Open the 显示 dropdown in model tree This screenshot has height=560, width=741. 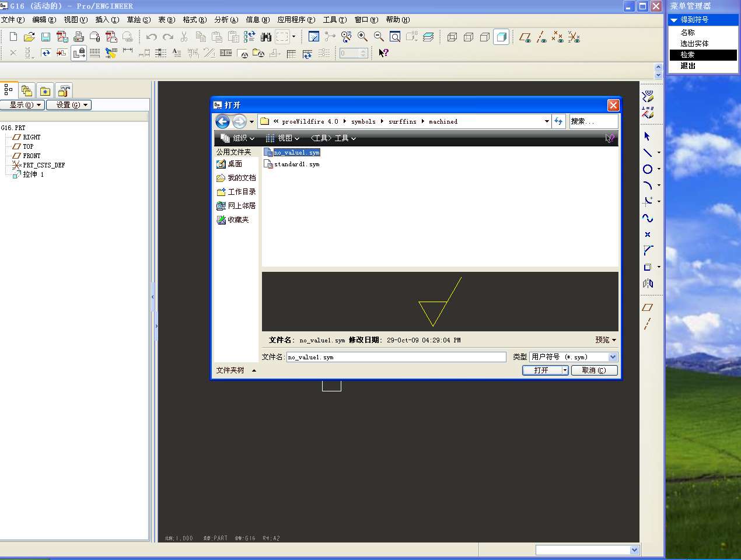(22, 105)
